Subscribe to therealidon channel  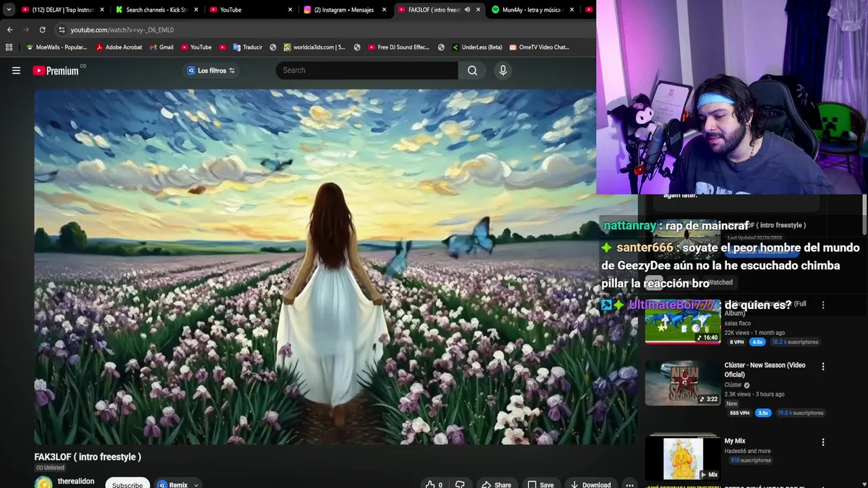pos(127,485)
